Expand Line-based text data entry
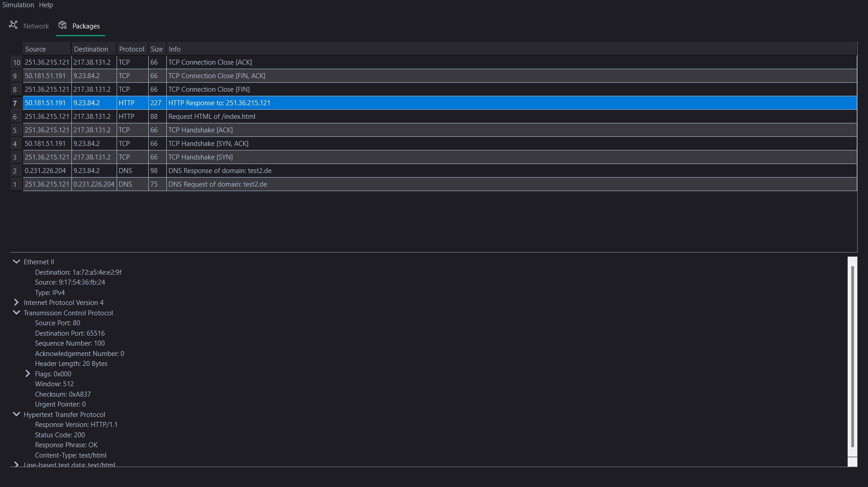This screenshot has width=868, height=487. (x=16, y=464)
